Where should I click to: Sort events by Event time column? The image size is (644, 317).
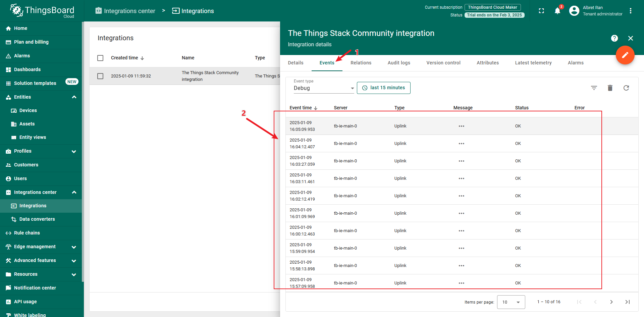[304, 108]
